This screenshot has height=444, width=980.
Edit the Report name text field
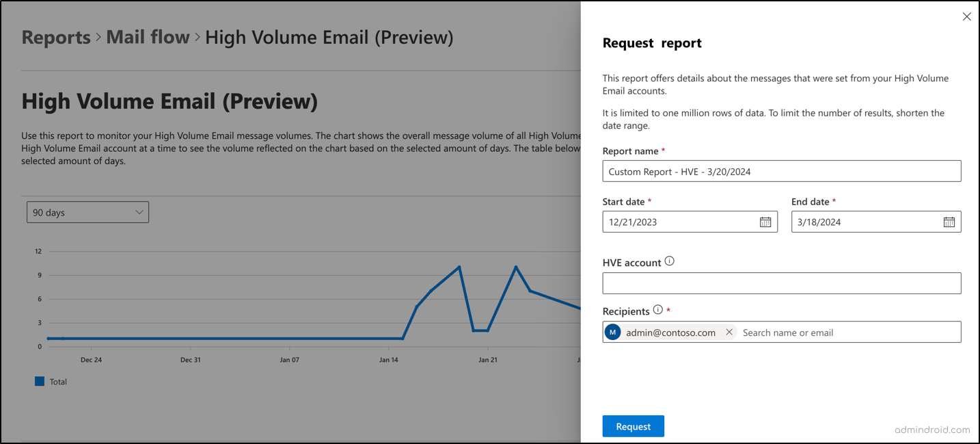coord(782,171)
